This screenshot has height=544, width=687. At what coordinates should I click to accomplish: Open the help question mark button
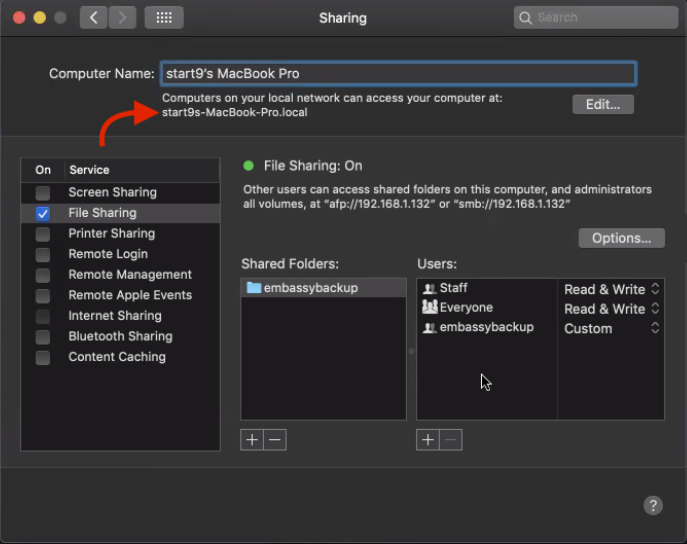[x=652, y=506]
